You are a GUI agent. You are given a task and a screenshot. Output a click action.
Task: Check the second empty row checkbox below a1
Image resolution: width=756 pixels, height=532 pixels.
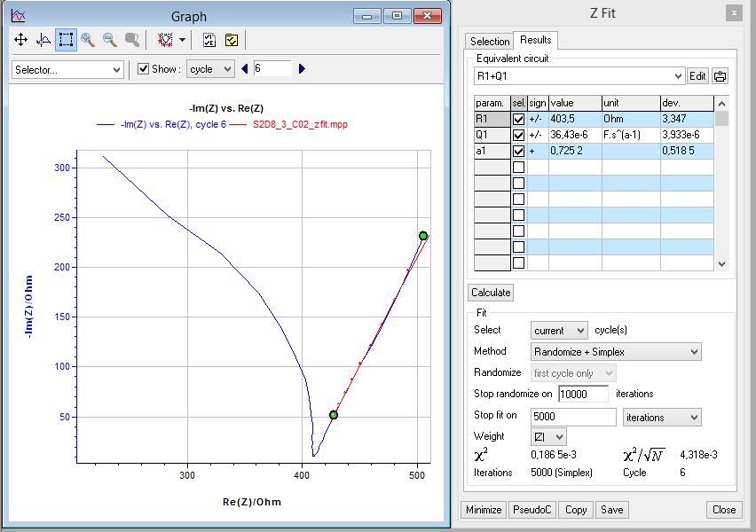[518, 184]
